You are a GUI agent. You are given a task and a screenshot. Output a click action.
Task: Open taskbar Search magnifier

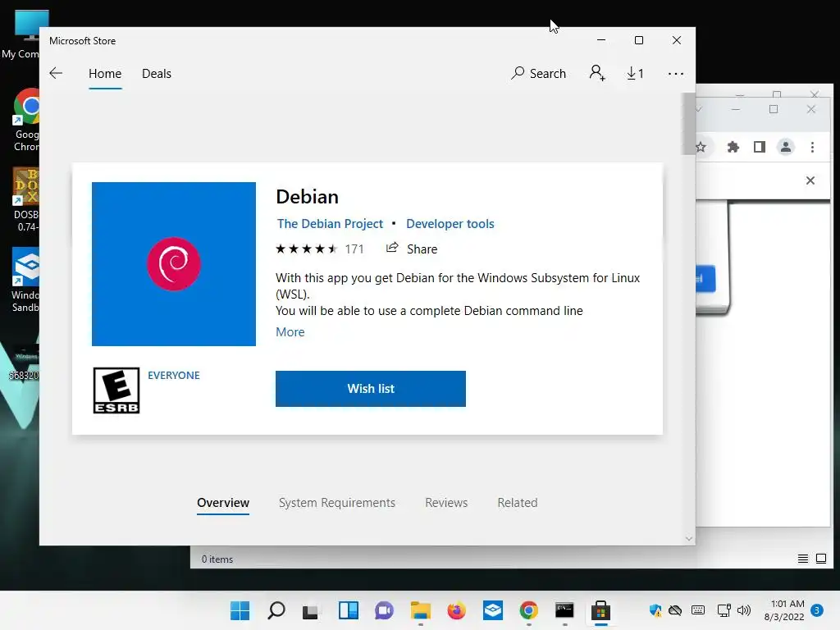[276, 610]
